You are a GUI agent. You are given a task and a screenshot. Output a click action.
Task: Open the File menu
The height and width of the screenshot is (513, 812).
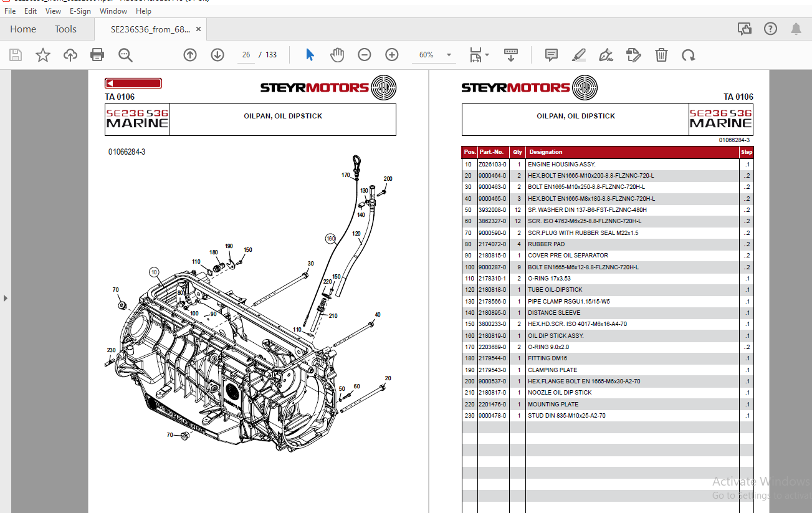(10, 11)
